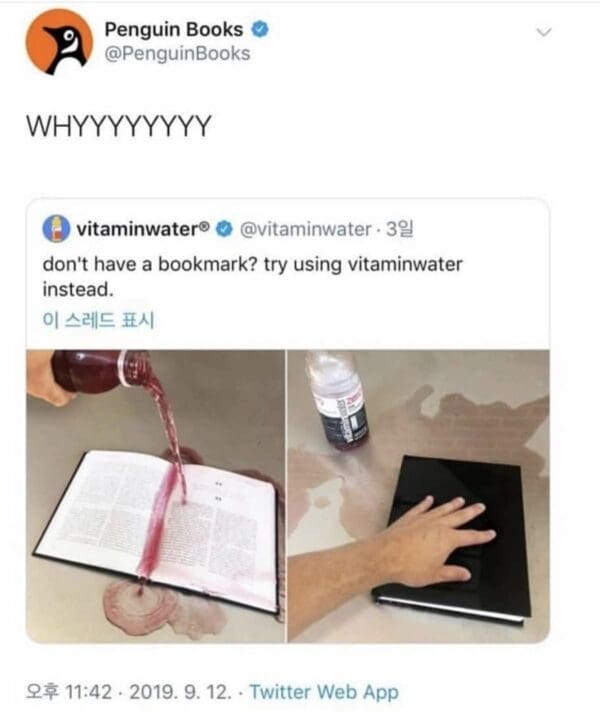Open the tweet timestamp 오후 11:42

click(x=69, y=692)
